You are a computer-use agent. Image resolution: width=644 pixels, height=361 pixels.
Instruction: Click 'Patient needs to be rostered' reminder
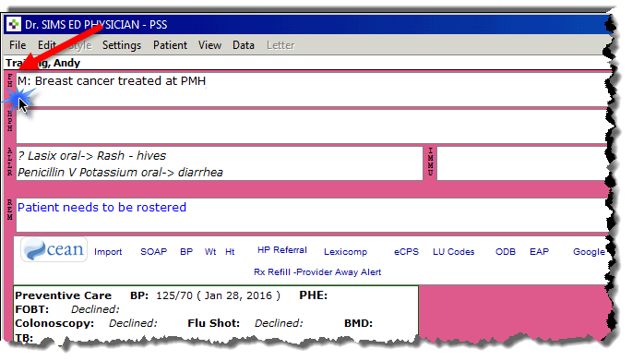pyautogui.click(x=101, y=207)
